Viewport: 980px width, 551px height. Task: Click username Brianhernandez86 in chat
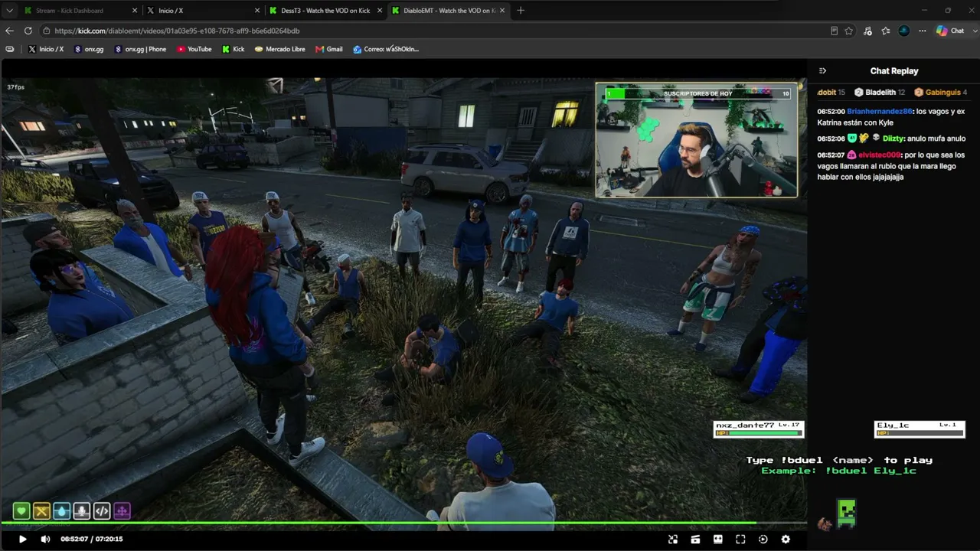coord(880,112)
